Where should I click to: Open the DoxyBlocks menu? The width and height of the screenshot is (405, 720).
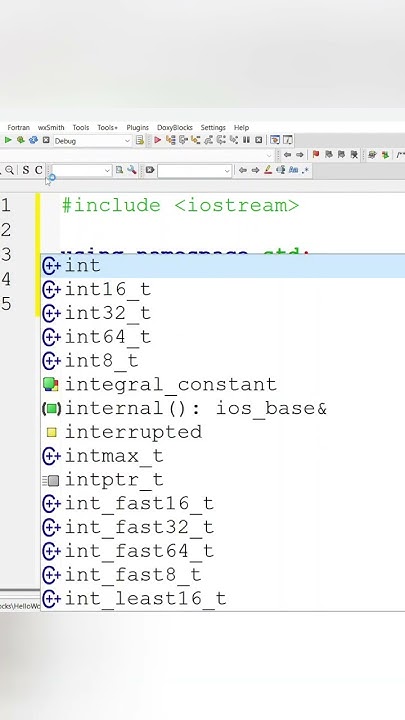point(174,128)
